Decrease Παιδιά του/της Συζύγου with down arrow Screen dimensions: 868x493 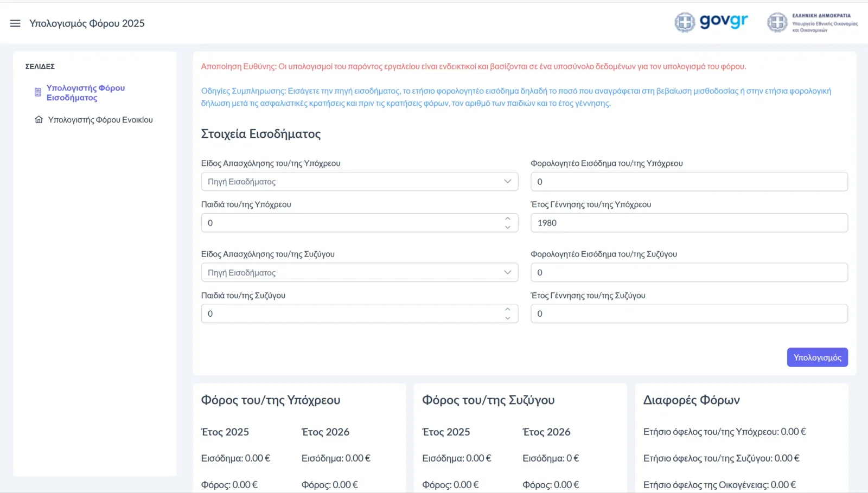point(507,318)
